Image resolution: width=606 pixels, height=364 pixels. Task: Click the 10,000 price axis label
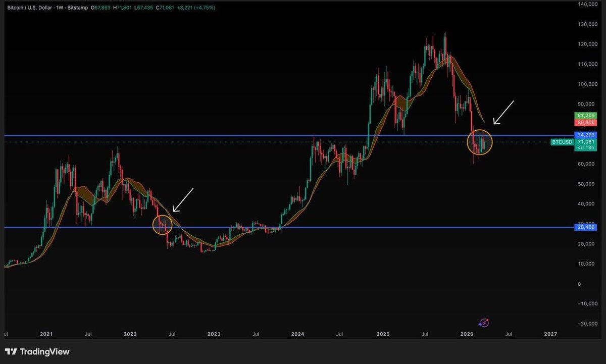[x=586, y=264]
